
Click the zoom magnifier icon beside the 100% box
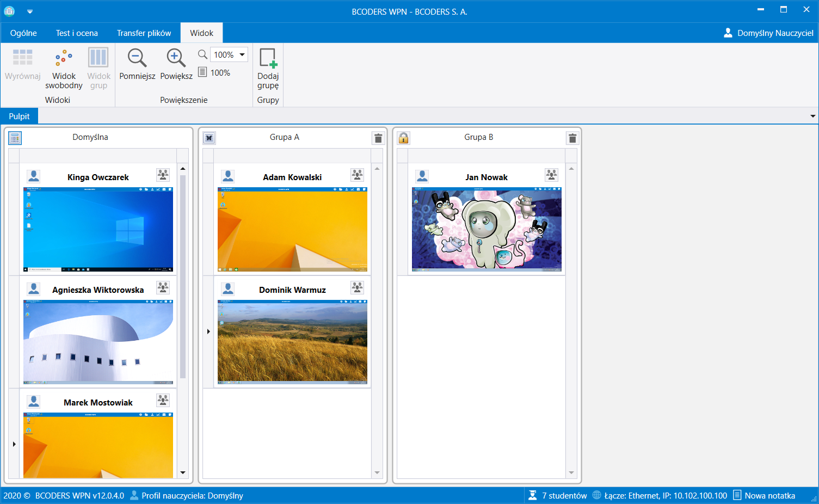(x=202, y=54)
